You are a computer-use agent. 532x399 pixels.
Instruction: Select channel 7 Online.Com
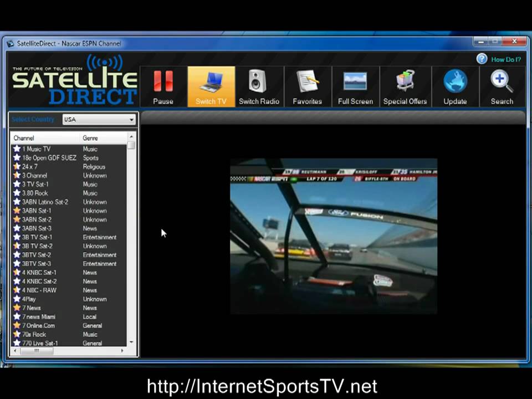69,325
